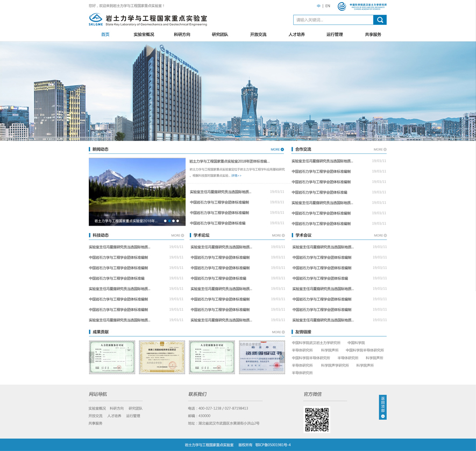476x451 pixels.
Task: Open MORE in the 合作交流 section
Action: click(380, 150)
